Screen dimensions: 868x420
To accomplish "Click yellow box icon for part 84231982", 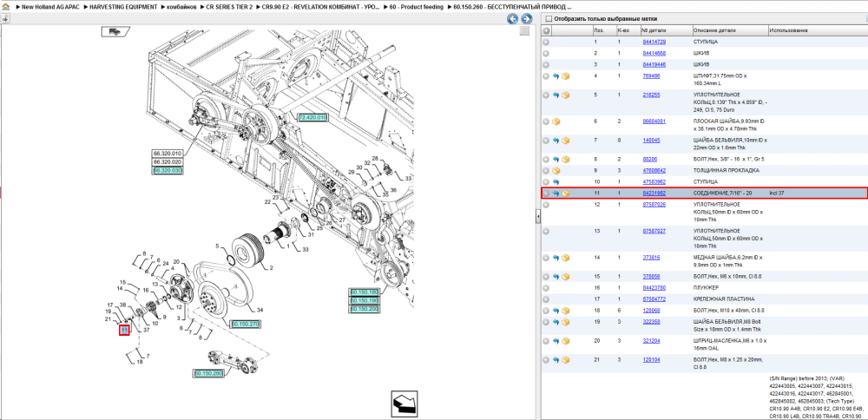I will click(565, 194).
